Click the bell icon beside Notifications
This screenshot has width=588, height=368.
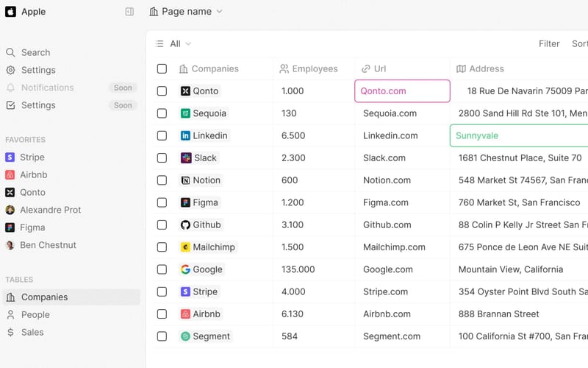point(10,88)
